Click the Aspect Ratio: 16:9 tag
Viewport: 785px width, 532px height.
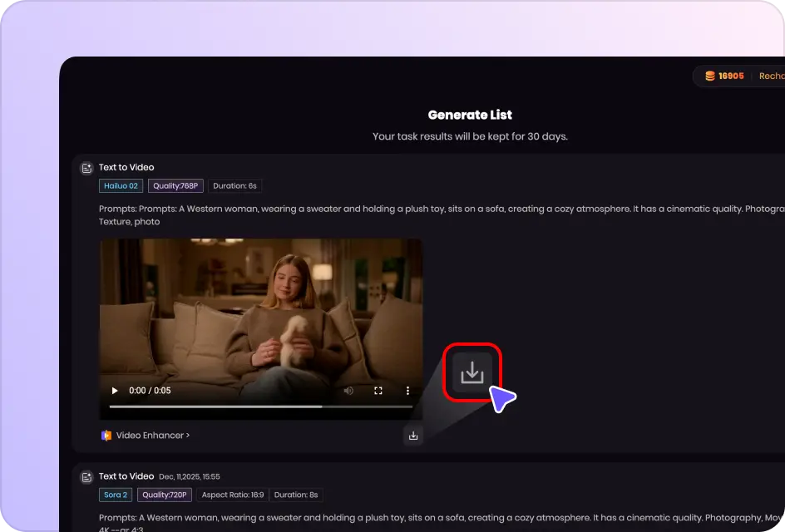coord(232,495)
